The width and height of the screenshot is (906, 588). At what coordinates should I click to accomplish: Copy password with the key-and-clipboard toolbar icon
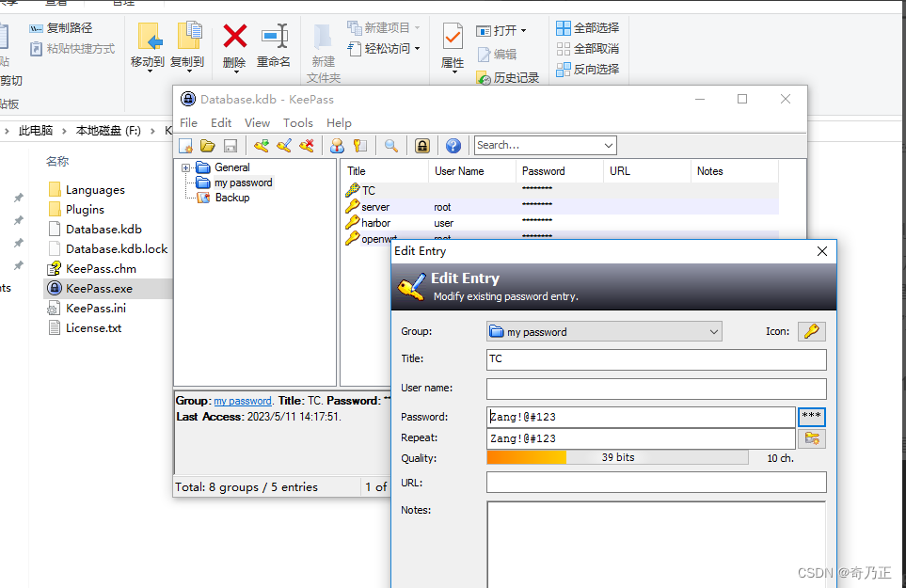point(360,146)
